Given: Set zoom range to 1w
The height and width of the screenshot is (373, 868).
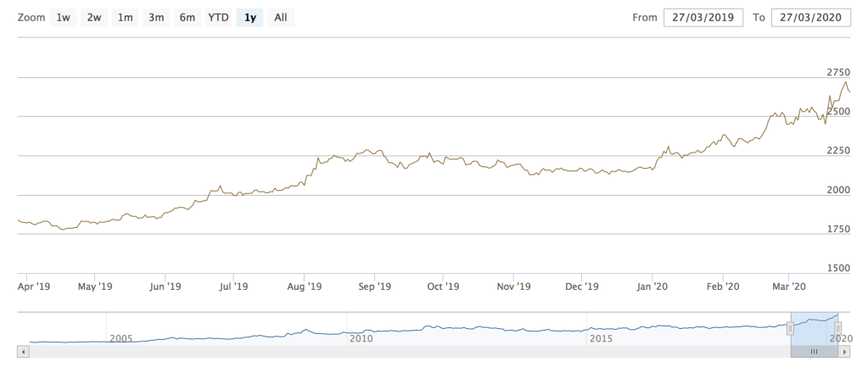Looking at the screenshot, I should coord(63,18).
